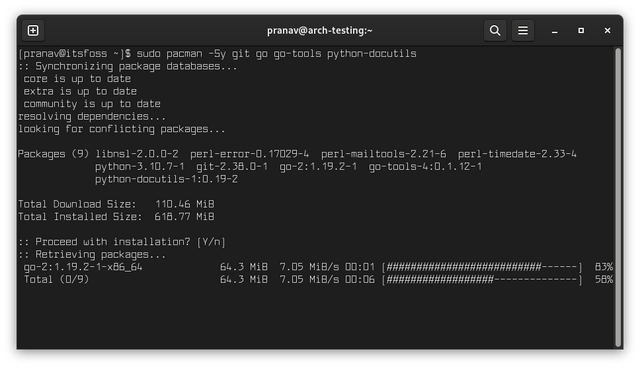
Task: Click the go package download progress bar
Action: click(482, 267)
